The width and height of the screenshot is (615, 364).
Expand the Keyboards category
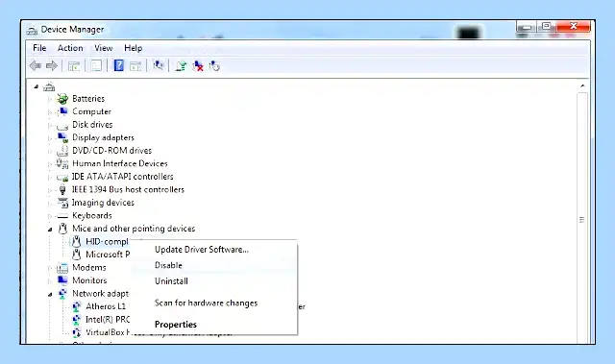(x=50, y=216)
